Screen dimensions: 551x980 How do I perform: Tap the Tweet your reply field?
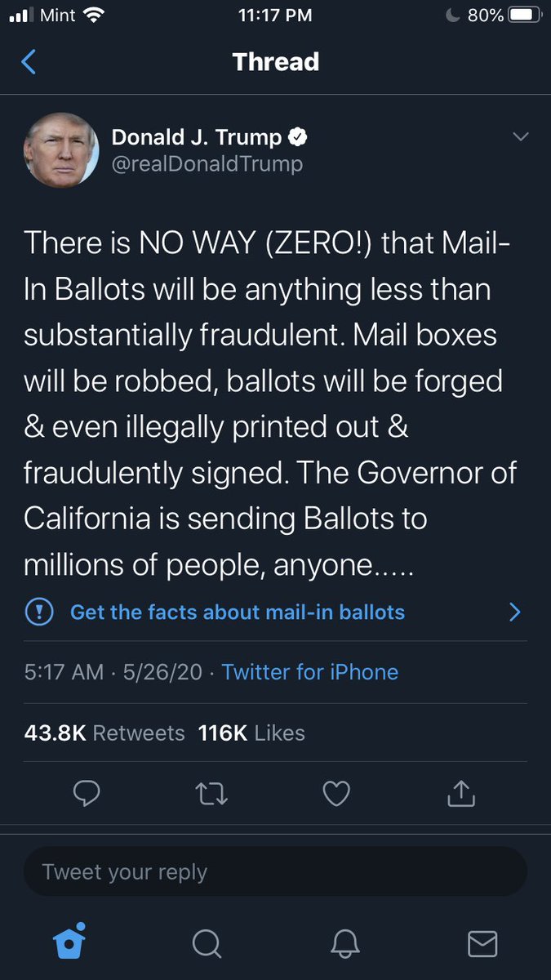274,872
